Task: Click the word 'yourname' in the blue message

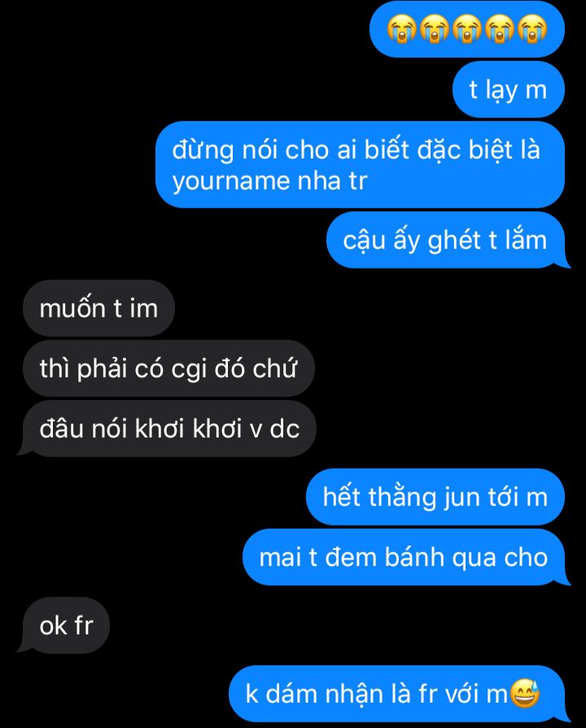Action: 230,181
